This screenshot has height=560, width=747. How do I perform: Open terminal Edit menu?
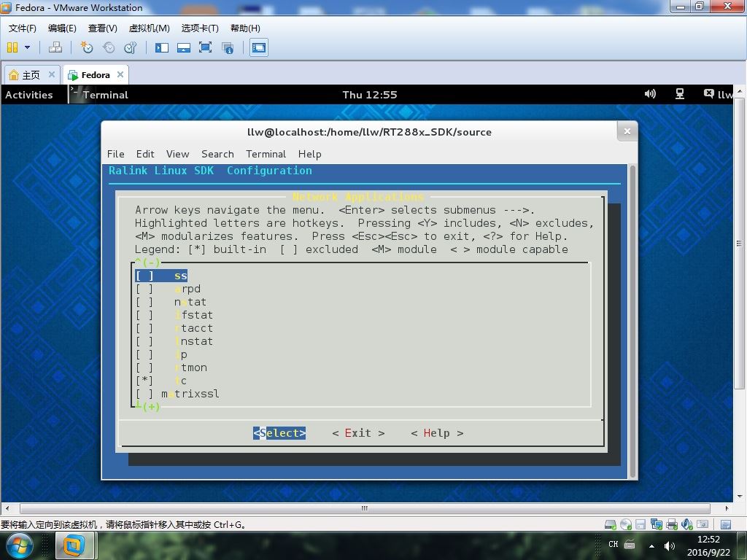[x=145, y=154]
